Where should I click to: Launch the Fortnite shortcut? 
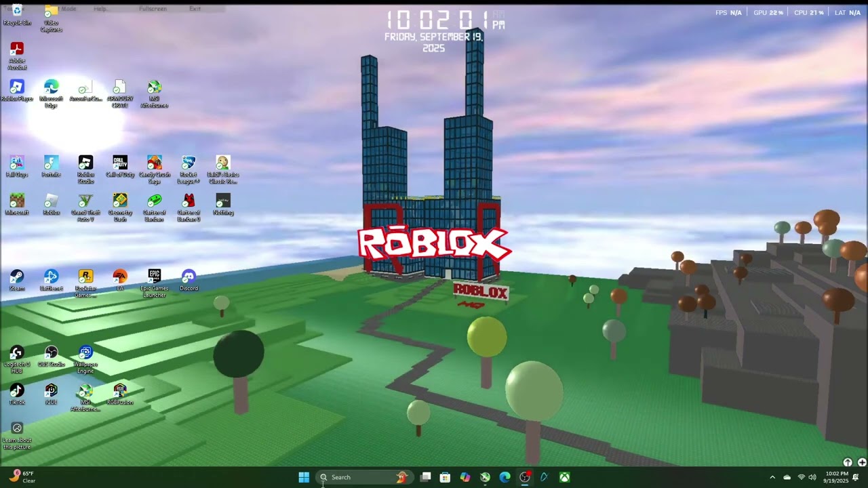51,167
